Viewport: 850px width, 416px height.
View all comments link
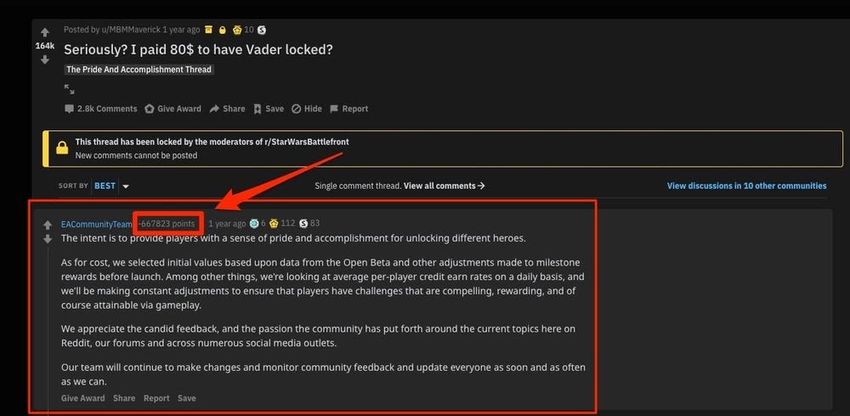[444, 185]
